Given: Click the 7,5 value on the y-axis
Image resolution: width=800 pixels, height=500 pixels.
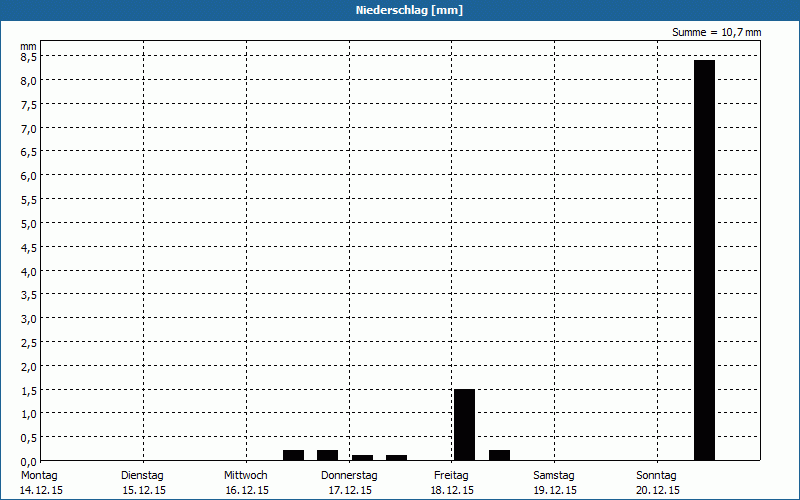Looking at the screenshot, I should click(29, 105).
